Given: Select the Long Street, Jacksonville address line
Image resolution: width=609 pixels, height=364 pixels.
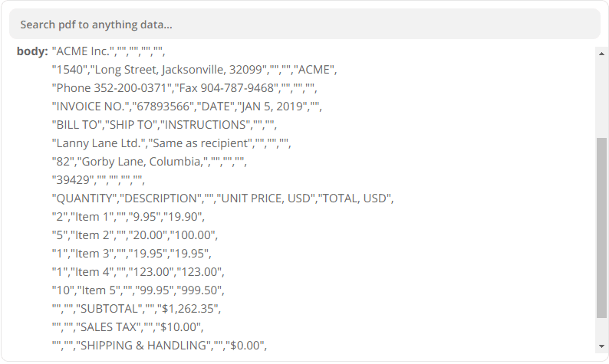Looking at the screenshot, I should tap(194, 70).
